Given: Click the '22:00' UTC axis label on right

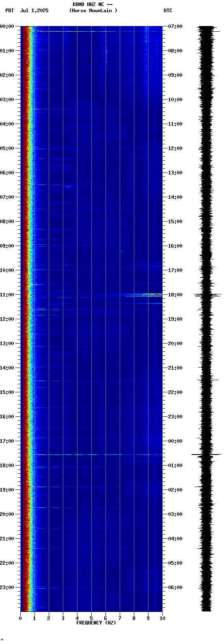Looking at the screenshot, I should [175, 392].
